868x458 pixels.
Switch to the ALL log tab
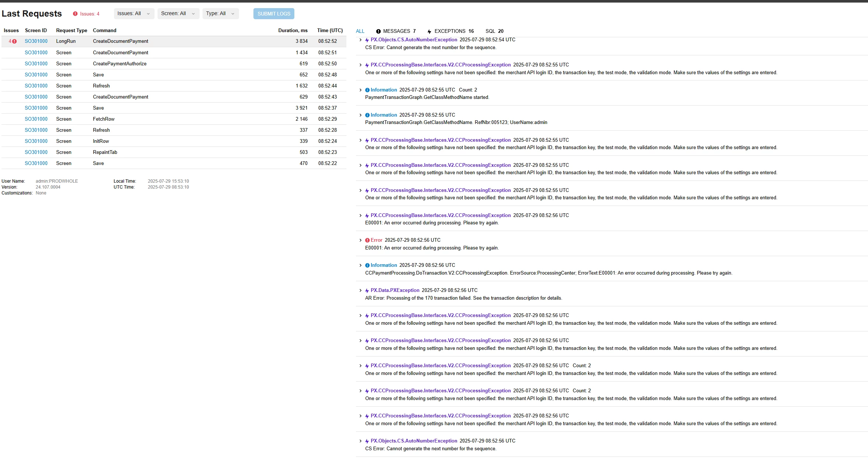[360, 31]
